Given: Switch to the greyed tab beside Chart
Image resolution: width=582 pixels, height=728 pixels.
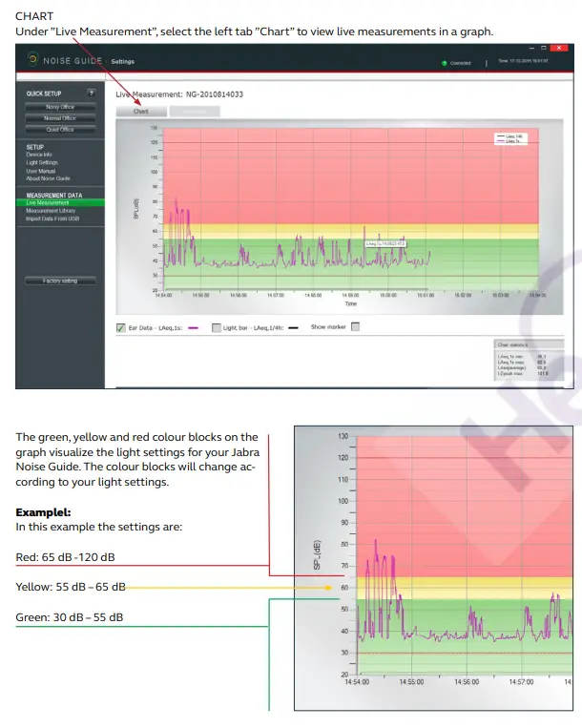Looking at the screenshot, I should tap(195, 112).
